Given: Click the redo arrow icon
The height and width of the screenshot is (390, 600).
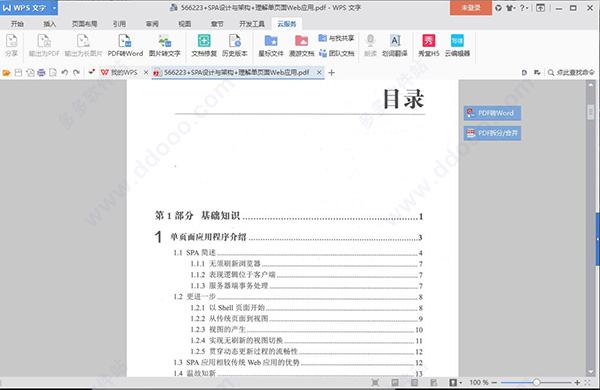Looking at the screenshot, I should point(76,72).
